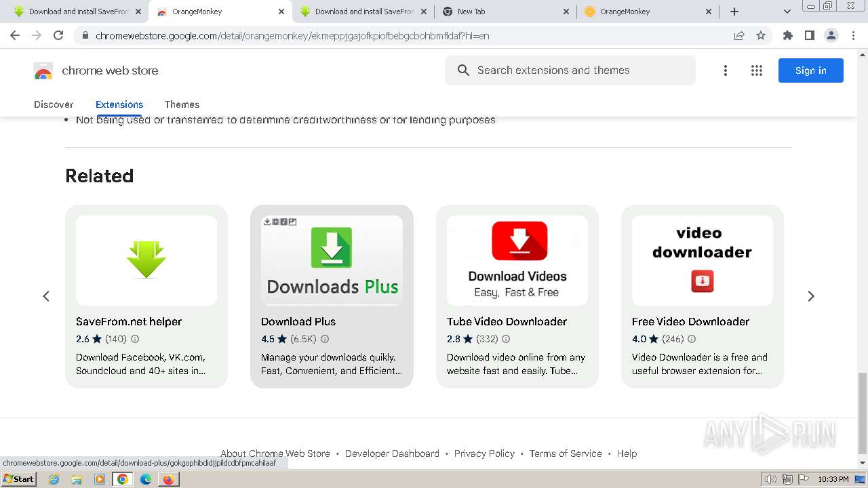Viewport: 868px width, 488px height.
Task: Click the address bar URL
Action: (292, 35)
